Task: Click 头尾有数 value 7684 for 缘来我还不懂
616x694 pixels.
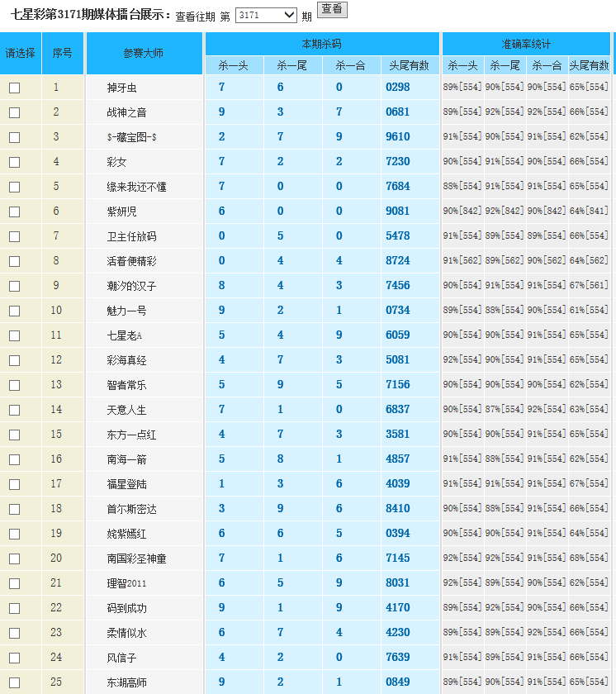Action: [x=397, y=187]
